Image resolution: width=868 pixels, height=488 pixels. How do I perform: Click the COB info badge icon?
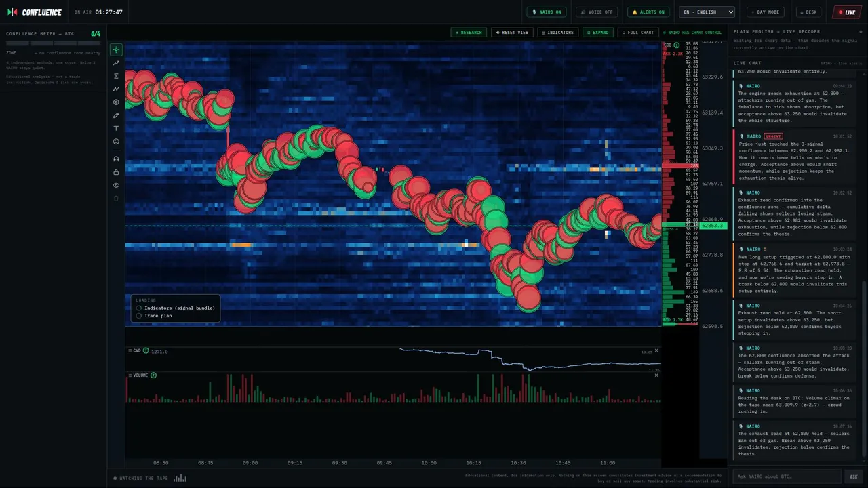coord(676,45)
